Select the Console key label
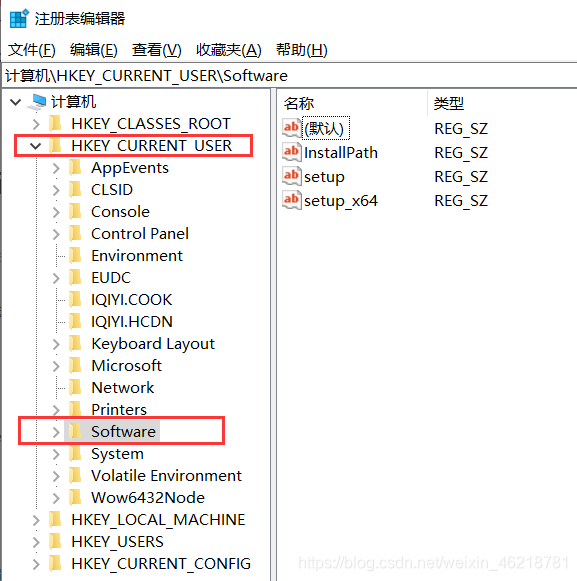Screen dimensions: 577x581 coord(120,212)
